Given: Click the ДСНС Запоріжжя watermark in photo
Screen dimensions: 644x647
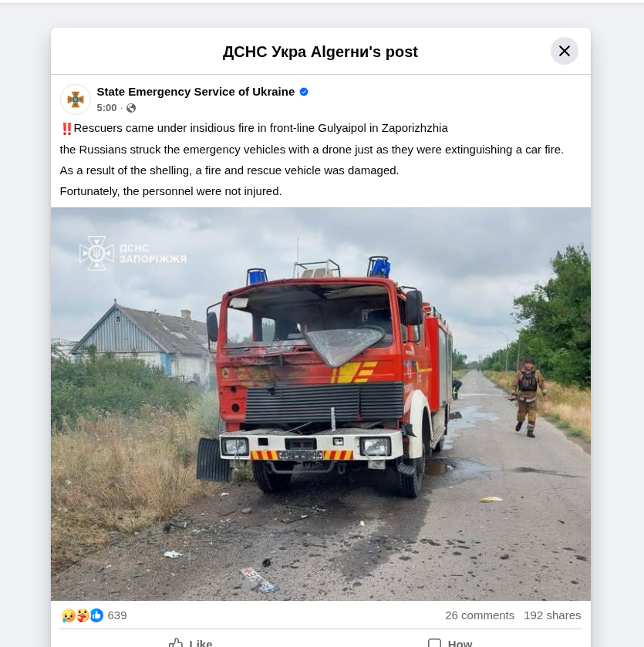Looking at the screenshot, I should 133,254.
